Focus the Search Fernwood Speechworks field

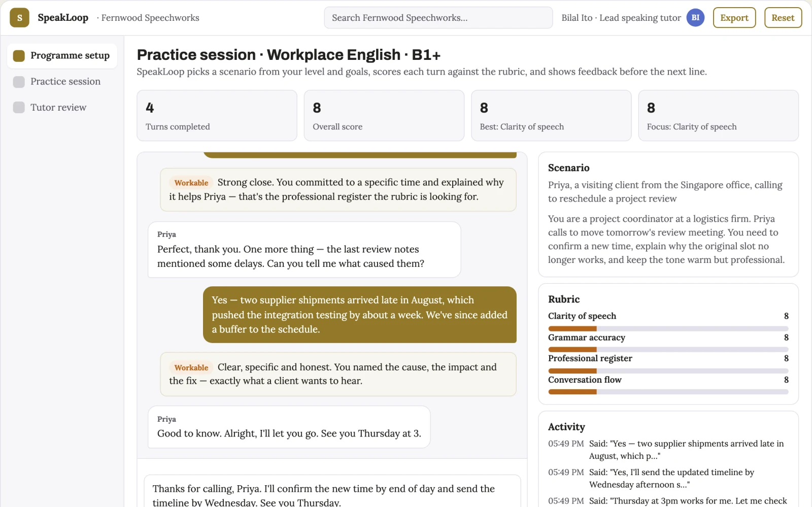438,18
